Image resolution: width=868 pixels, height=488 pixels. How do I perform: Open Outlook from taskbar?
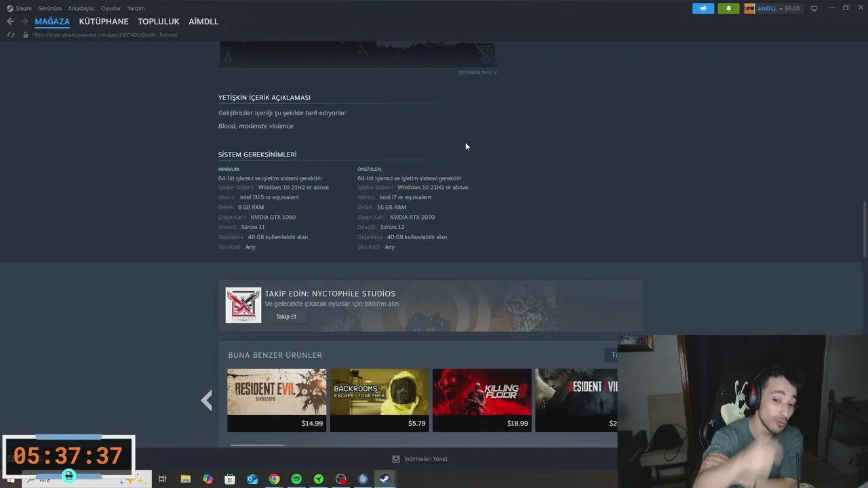252,479
